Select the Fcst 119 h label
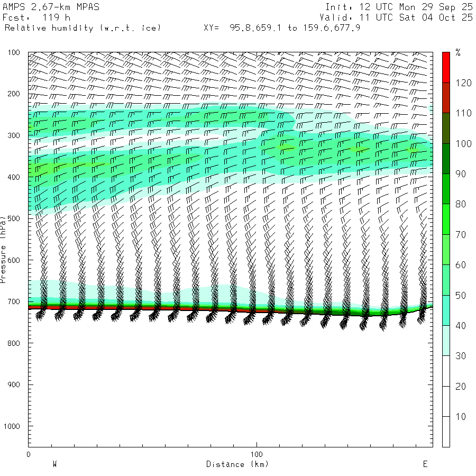 (x=36, y=17)
